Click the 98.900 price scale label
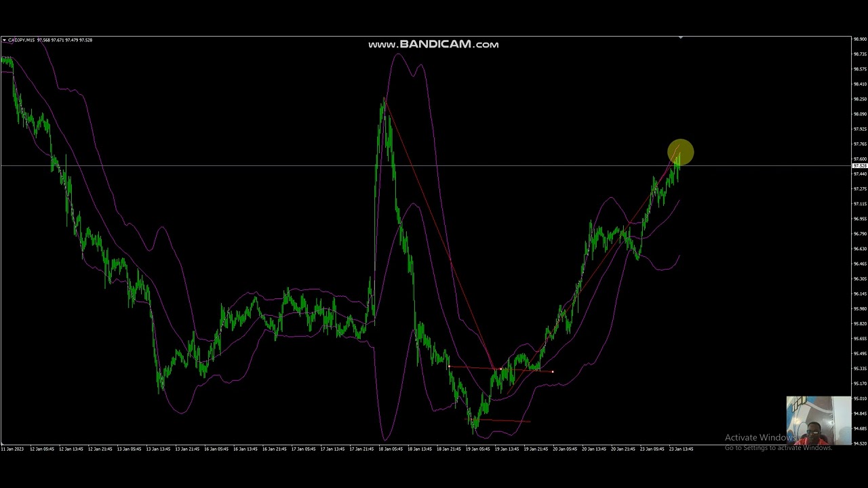 [x=860, y=39]
